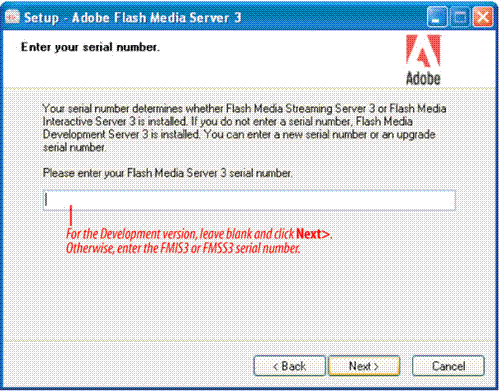The image size is (500, 391).
Task: Click the title bar text 'Setup - Adobe Flash Media Server 3'
Action: pyautogui.click(x=132, y=17)
